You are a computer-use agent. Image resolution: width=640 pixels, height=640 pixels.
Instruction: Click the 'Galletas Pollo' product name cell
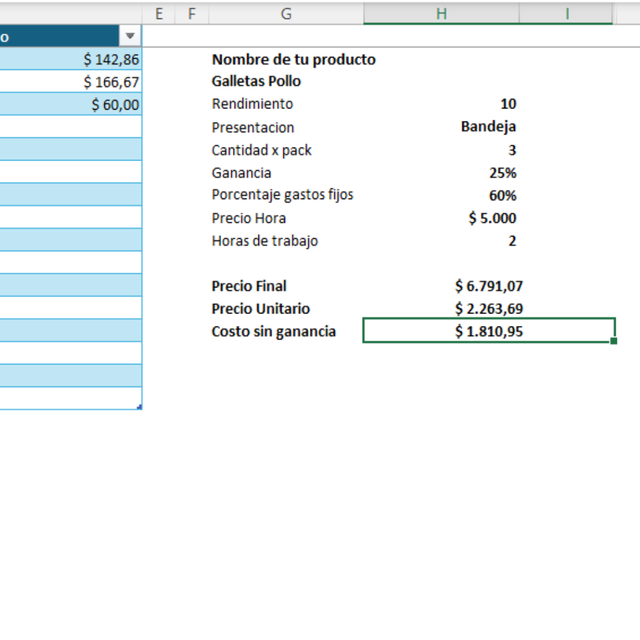257,82
